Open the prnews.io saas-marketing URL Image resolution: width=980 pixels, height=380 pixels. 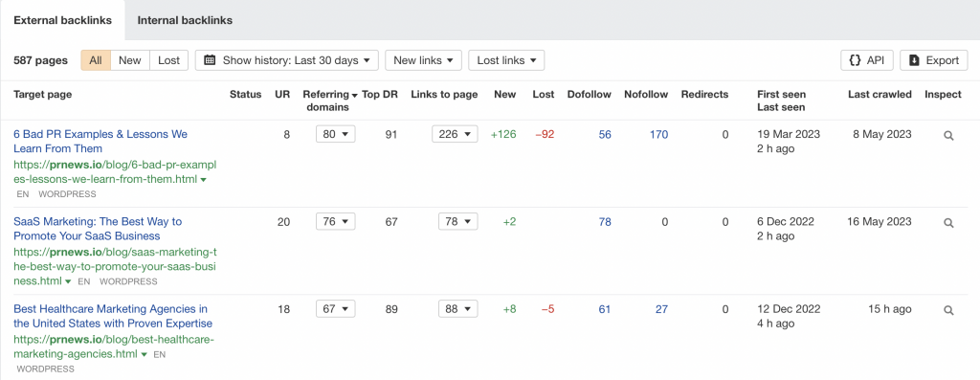[115, 267]
